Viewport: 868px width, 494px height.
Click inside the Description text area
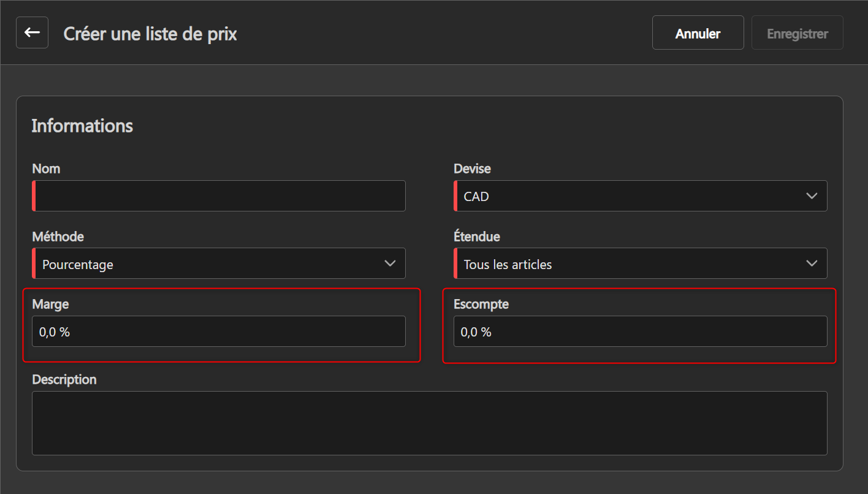pyautogui.click(x=429, y=423)
